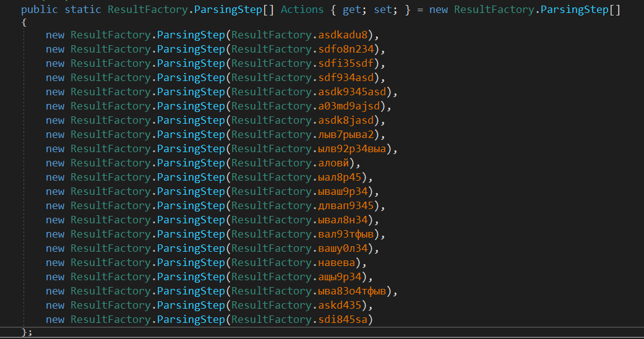644x339 pixels.
Task: Click the лыв7рыва2 identifier
Action: tap(344, 134)
